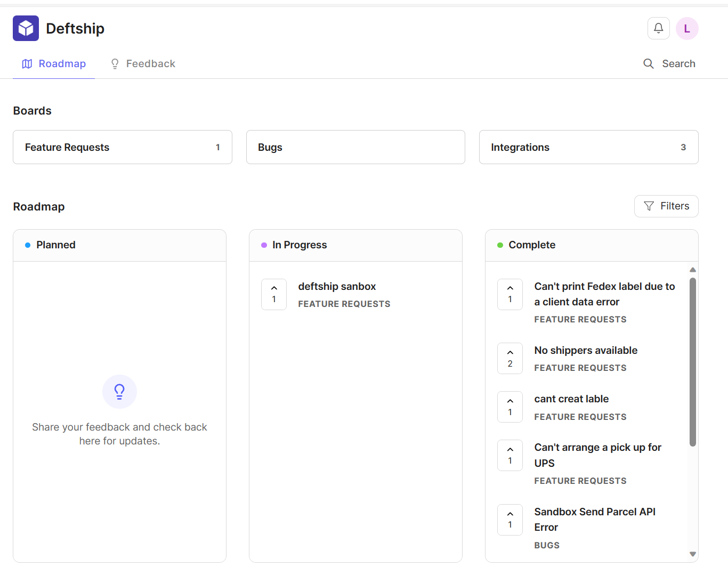Click the count 1 on Feature Requests board
Image resolution: width=728 pixels, height=567 pixels.
(217, 147)
